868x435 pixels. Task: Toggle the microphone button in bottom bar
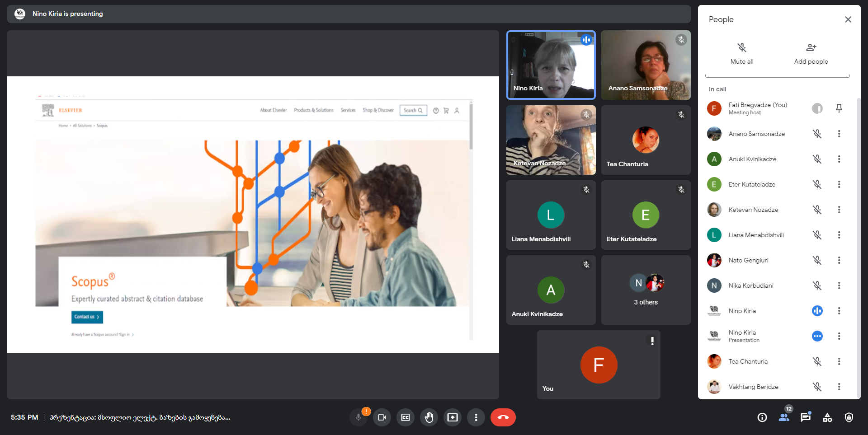pos(359,417)
